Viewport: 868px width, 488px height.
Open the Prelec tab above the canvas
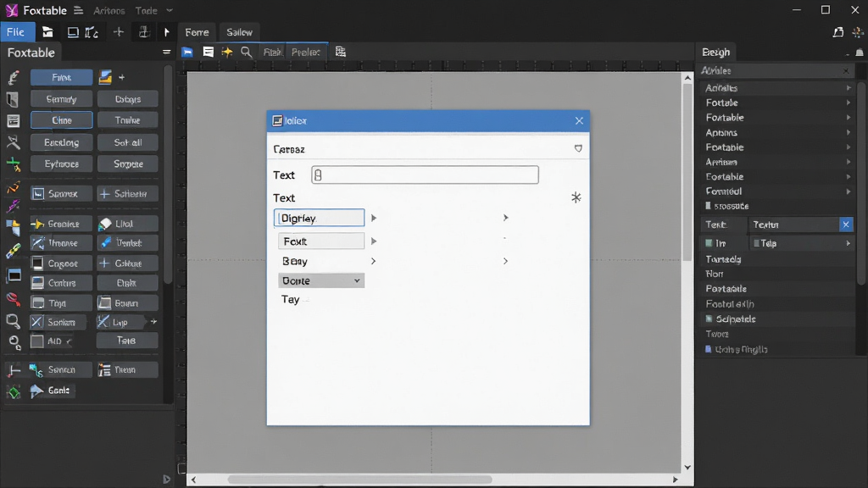[305, 52]
